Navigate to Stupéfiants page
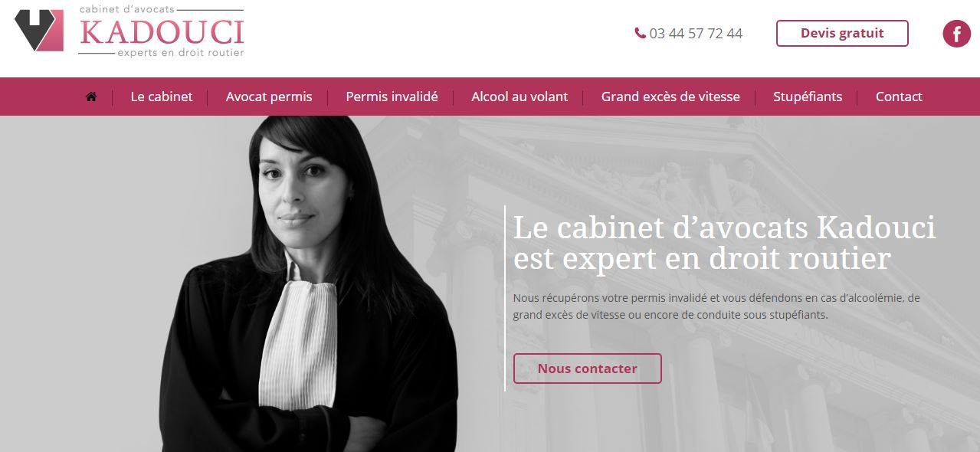This screenshot has width=980, height=452. click(808, 97)
